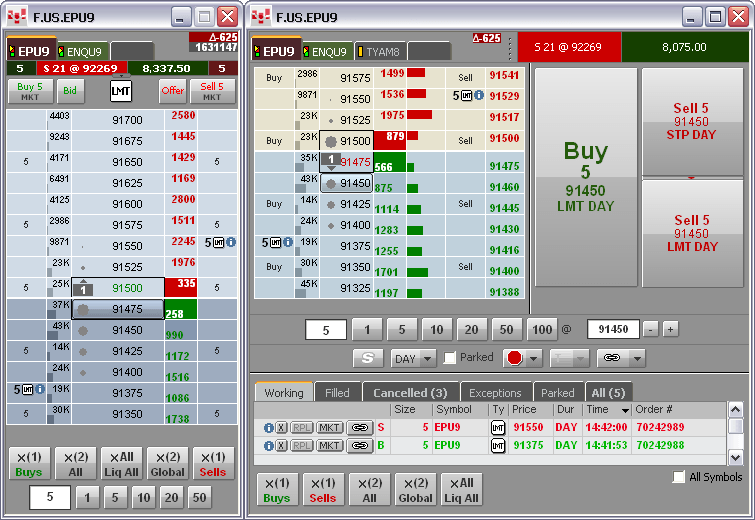Image resolution: width=755 pixels, height=520 pixels.
Task: Toggle the red stop sign order option
Action: 515,358
